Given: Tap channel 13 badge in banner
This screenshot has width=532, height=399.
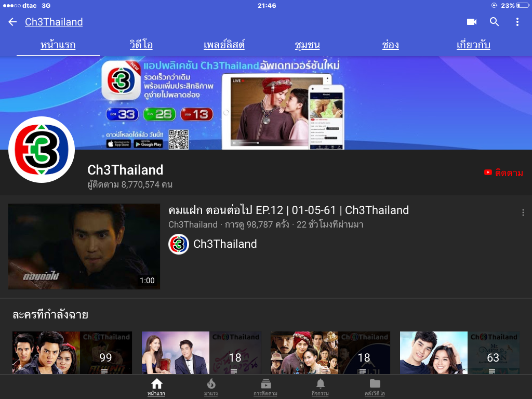Looking at the screenshot, I should click(196, 114).
